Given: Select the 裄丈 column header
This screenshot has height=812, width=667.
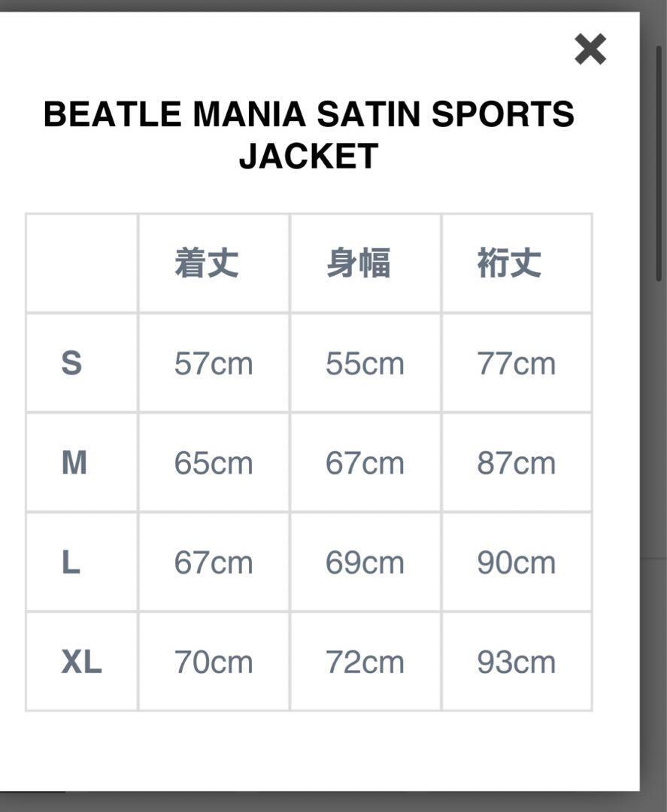Looking at the screenshot, I should point(510,264).
